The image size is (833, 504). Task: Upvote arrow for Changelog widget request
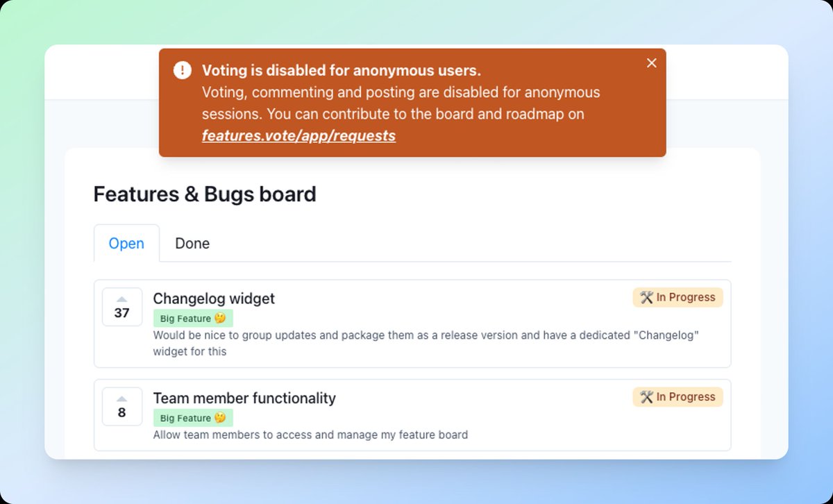[x=122, y=299]
